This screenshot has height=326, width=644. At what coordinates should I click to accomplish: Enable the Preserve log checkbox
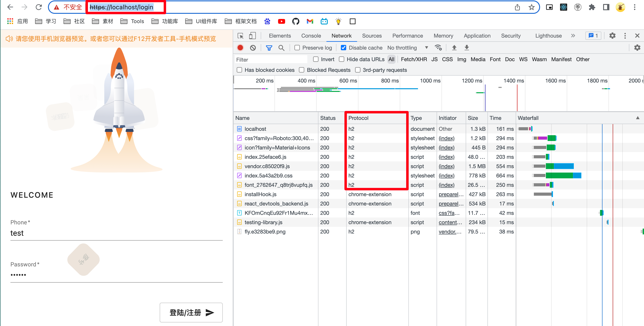click(x=297, y=48)
